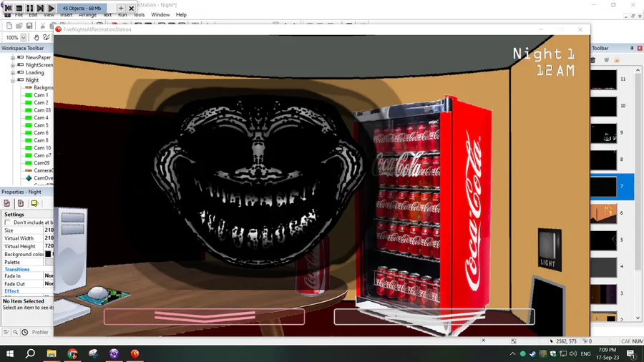Image resolution: width=644 pixels, height=362 pixels.
Task: Select frame 7 thumbnail in storyboard toolbar
Action: point(603,187)
